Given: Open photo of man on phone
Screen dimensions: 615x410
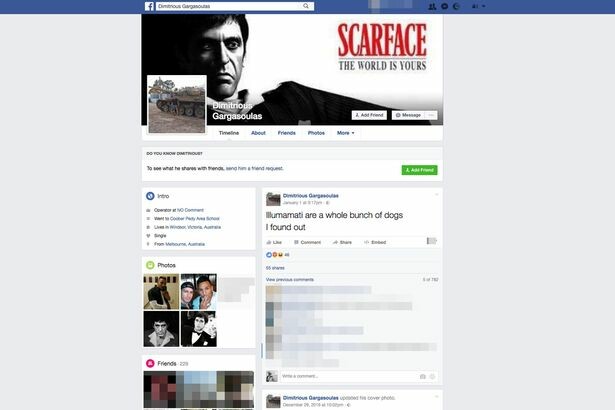Looking at the screenshot, I should click(x=161, y=292).
